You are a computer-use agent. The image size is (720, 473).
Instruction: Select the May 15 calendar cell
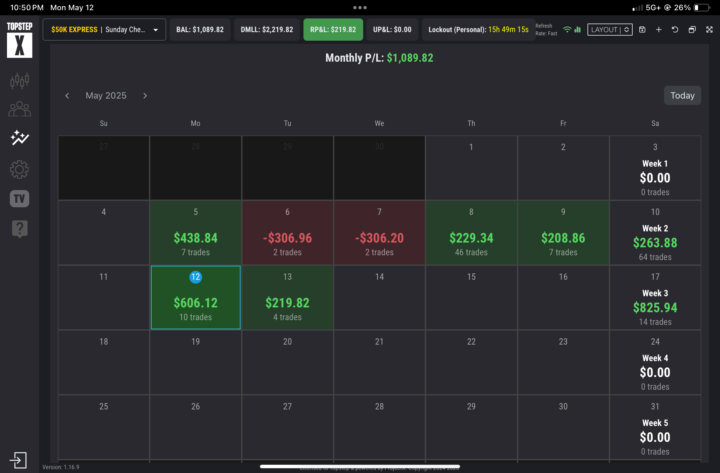tap(471, 298)
